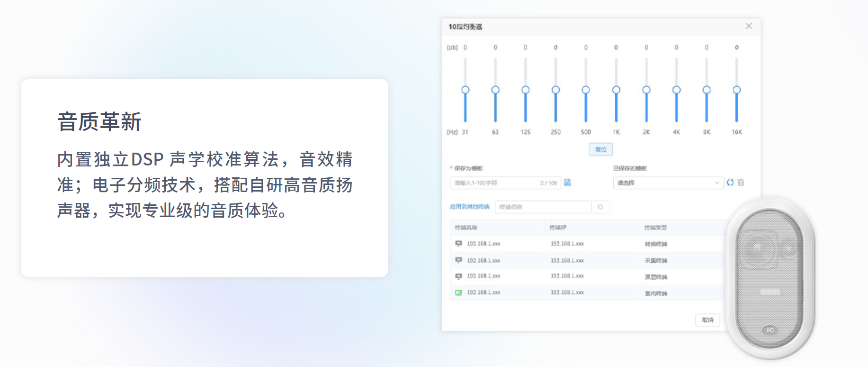The image size is (868, 367).
Task: Click the 终端IP column header
Action: (558, 228)
